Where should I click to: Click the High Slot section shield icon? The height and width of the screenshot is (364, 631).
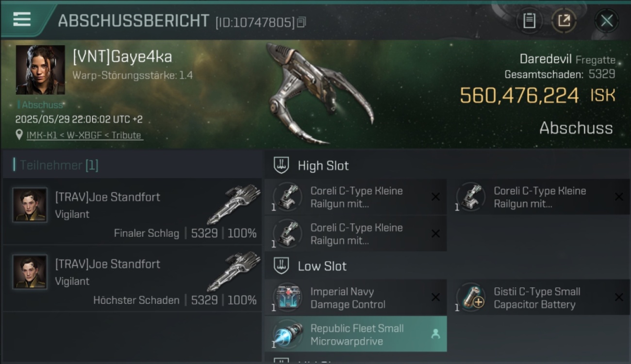click(x=282, y=165)
